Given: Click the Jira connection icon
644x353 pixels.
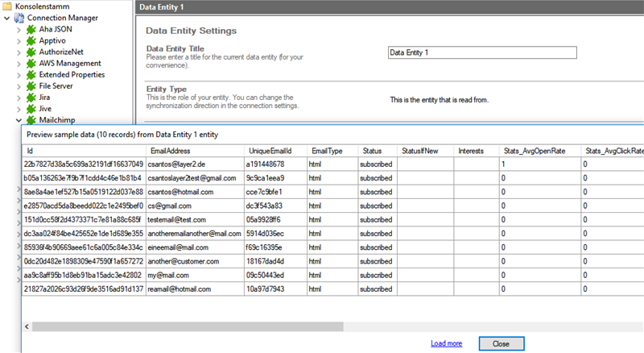Looking at the screenshot, I should 32,97.
